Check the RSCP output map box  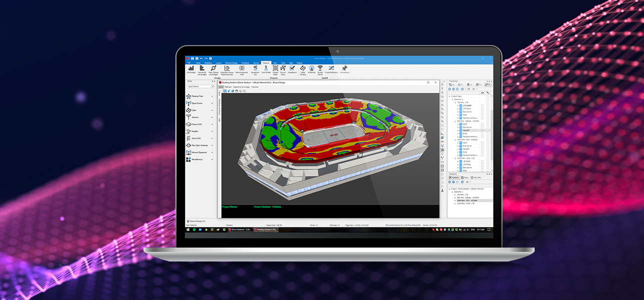482,124
